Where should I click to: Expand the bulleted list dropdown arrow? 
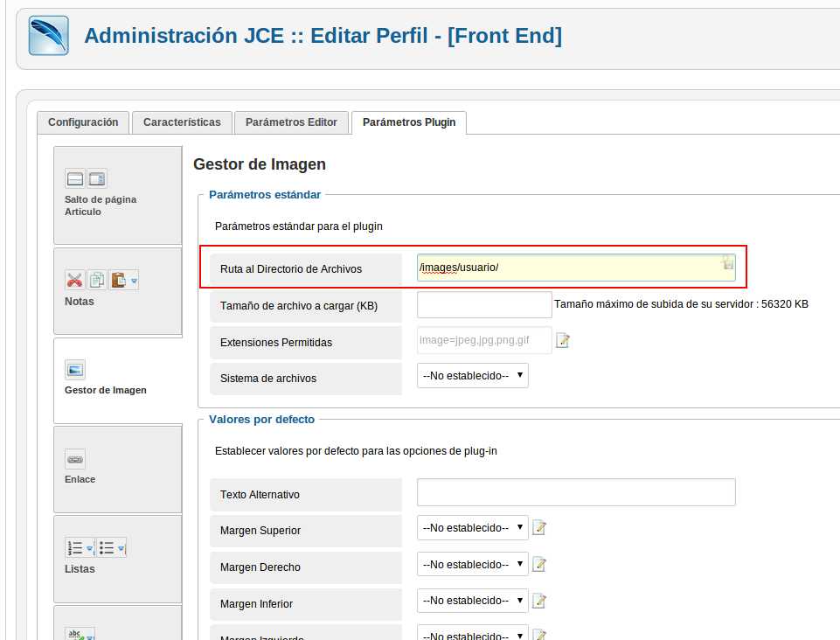click(121, 548)
